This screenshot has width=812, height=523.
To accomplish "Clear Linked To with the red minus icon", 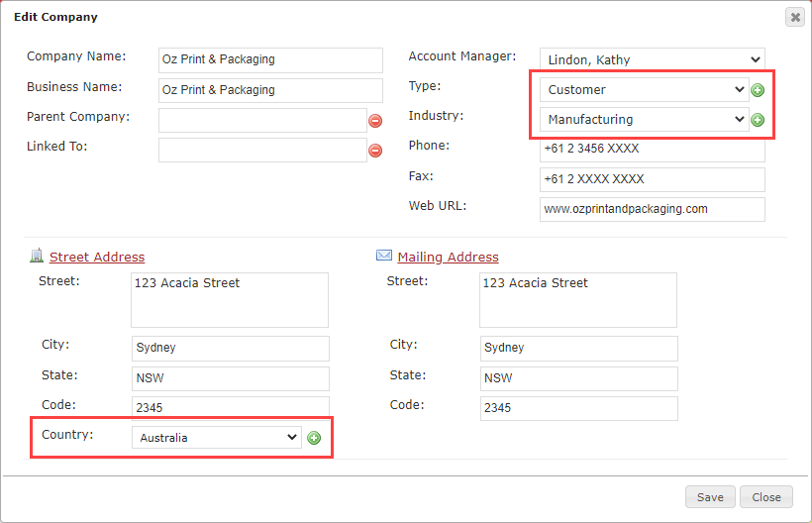I will pos(375,151).
